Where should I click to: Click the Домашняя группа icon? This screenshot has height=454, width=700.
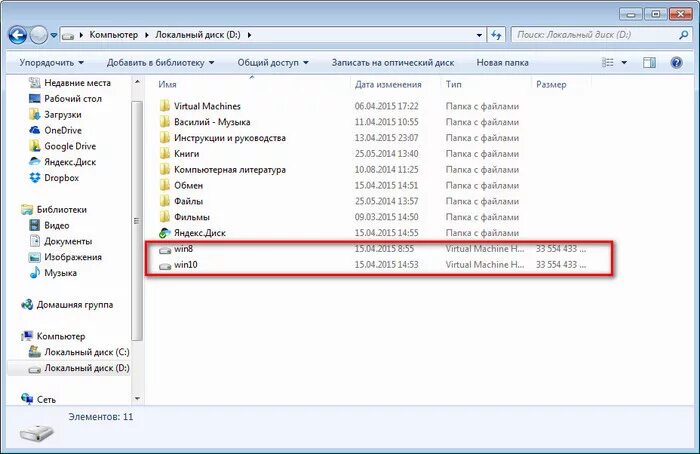tap(27, 304)
